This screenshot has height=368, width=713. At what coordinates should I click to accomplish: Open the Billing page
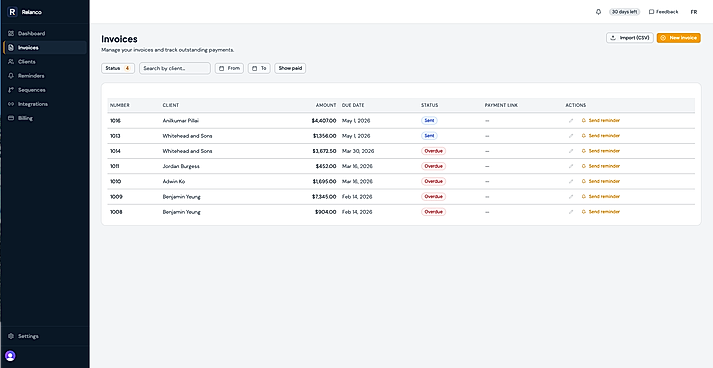pyautogui.click(x=45, y=118)
